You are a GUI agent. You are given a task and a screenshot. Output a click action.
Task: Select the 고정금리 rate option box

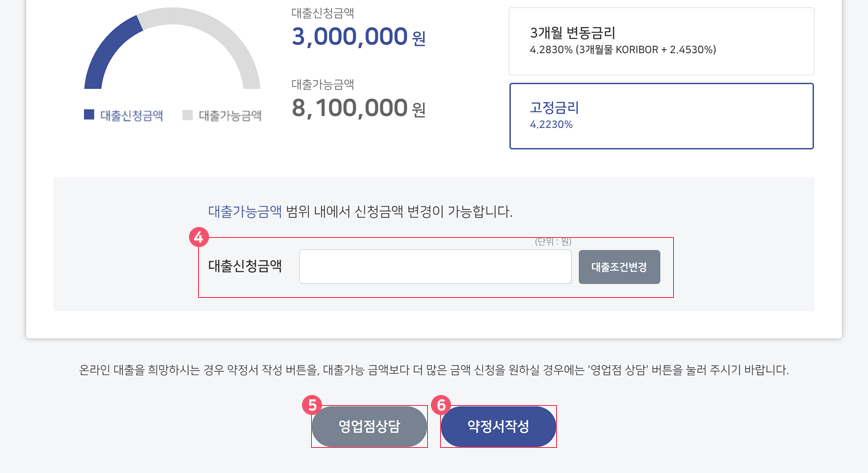pyautogui.click(x=662, y=116)
